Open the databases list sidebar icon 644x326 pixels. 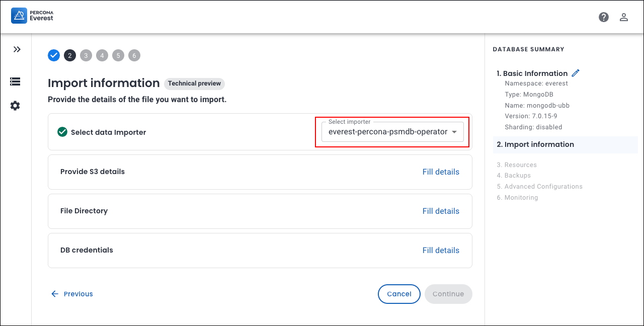[x=15, y=81]
